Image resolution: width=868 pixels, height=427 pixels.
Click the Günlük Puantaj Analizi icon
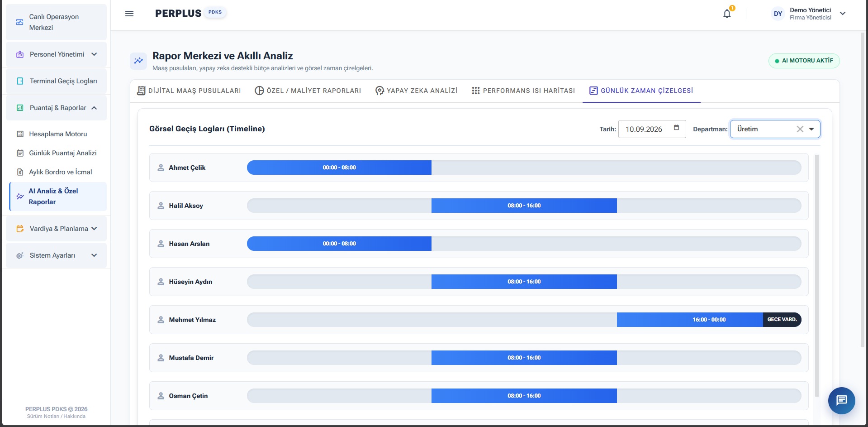(20, 153)
